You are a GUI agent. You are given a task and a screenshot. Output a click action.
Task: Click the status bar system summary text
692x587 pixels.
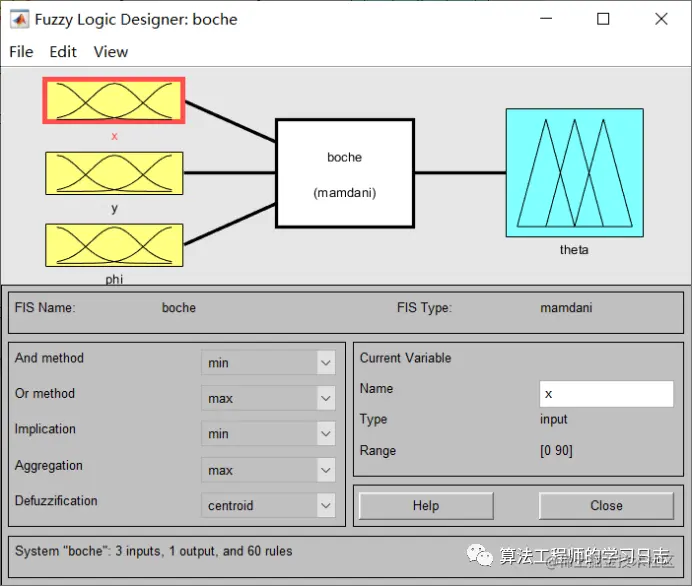pyautogui.click(x=154, y=551)
